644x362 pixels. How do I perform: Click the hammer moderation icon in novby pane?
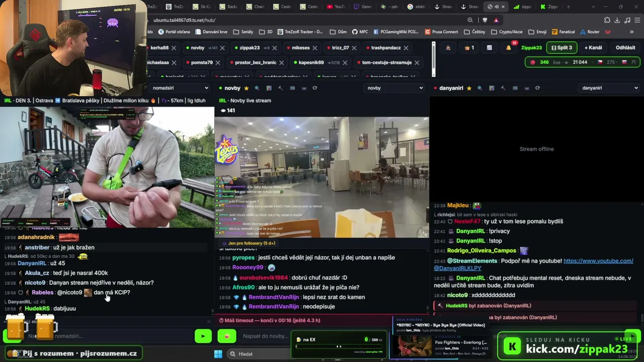pyautogui.click(x=280, y=88)
